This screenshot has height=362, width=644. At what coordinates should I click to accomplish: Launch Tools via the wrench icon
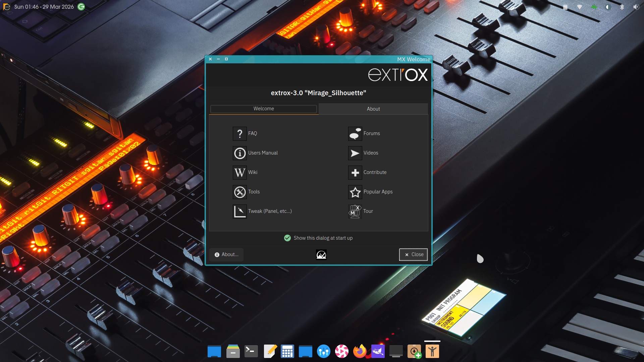coord(239,192)
